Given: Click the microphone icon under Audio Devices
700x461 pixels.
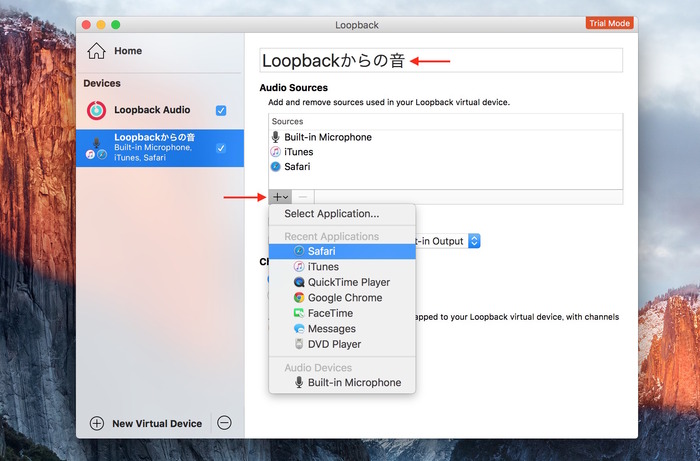Looking at the screenshot, I should [x=299, y=382].
